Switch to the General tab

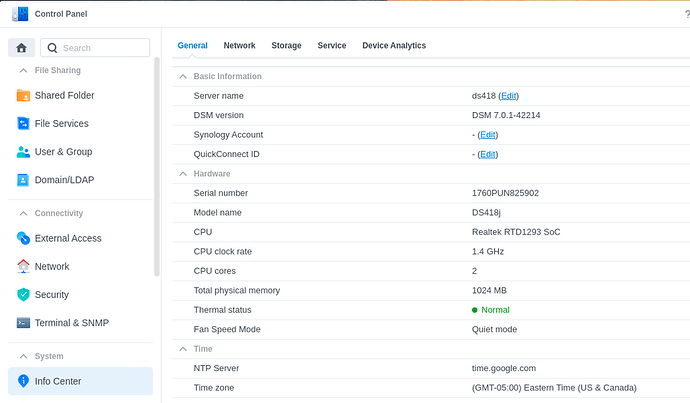coord(192,45)
